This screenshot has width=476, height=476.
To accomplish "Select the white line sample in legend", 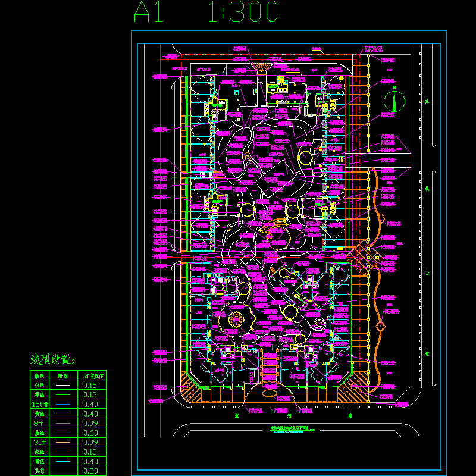I will (x=63, y=385).
